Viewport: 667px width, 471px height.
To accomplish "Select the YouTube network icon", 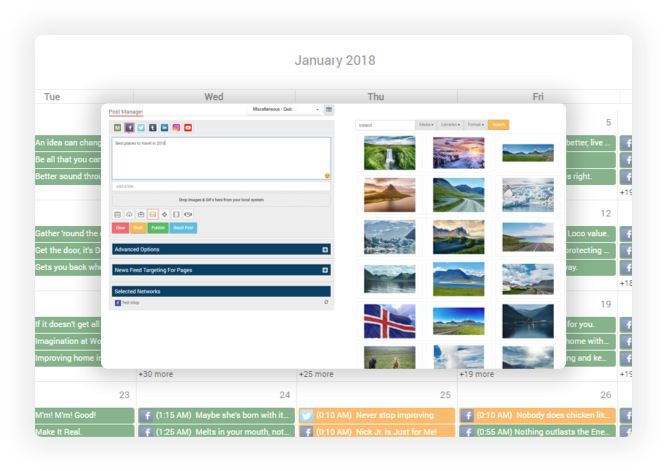I will (188, 128).
